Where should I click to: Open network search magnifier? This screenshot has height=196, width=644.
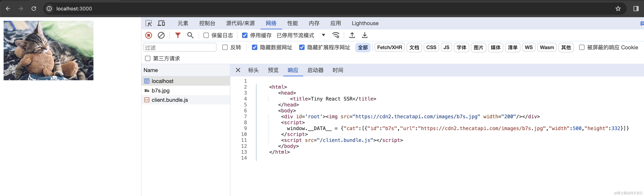coord(190,35)
